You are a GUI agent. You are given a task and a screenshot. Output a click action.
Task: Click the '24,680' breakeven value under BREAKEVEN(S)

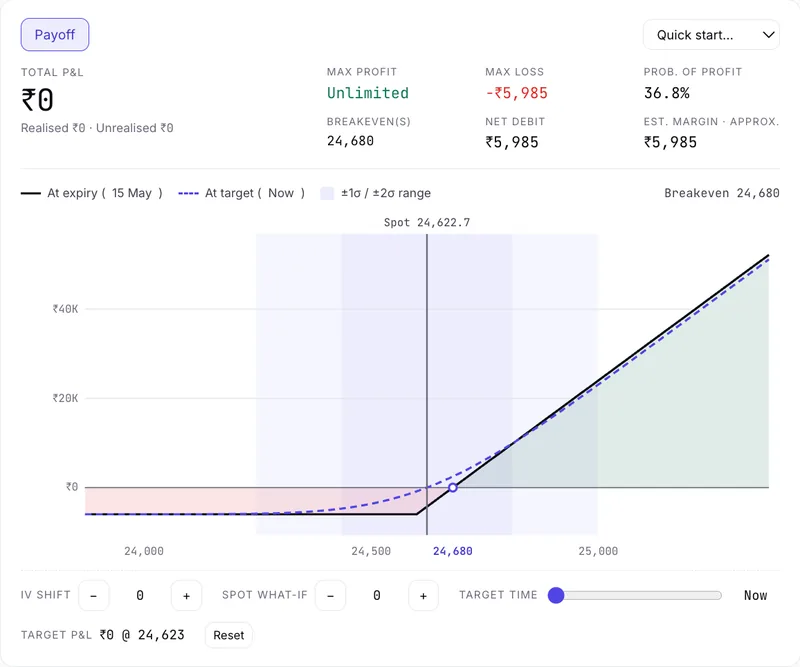[351, 141]
